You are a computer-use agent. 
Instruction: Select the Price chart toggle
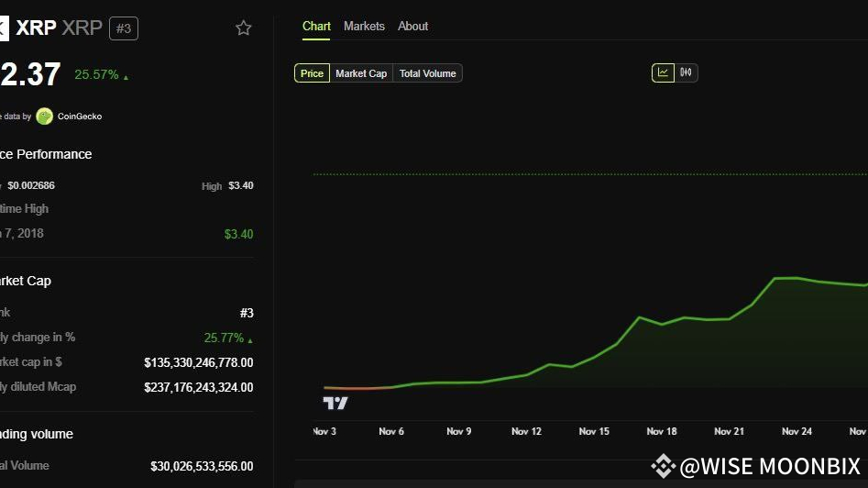pyautogui.click(x=312, y=73)
